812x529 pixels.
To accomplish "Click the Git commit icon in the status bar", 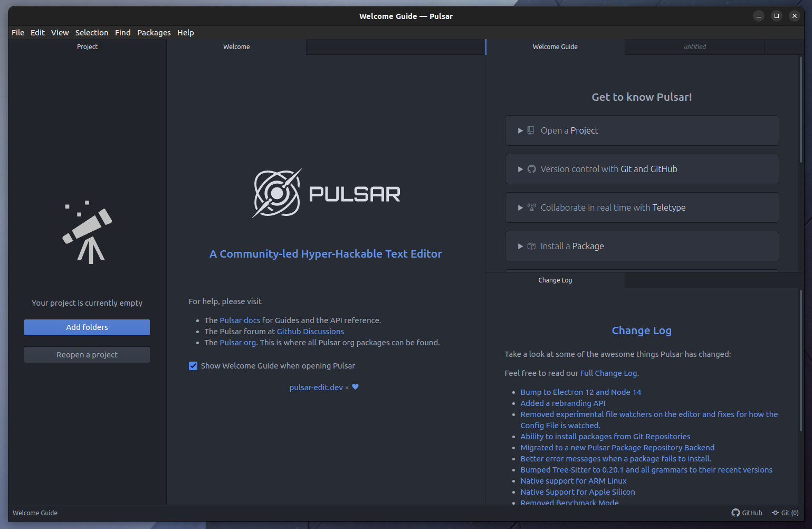I will (775, 513).
